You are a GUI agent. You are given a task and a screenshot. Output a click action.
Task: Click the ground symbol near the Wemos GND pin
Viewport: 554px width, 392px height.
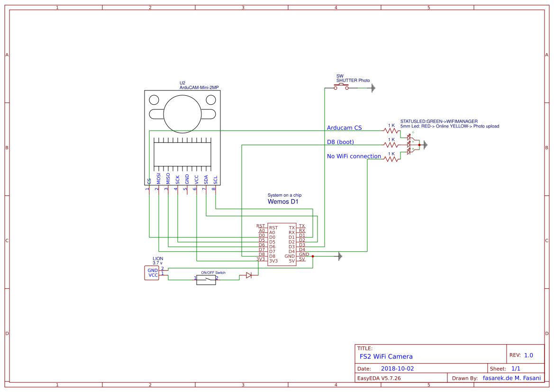pos(340,256)
